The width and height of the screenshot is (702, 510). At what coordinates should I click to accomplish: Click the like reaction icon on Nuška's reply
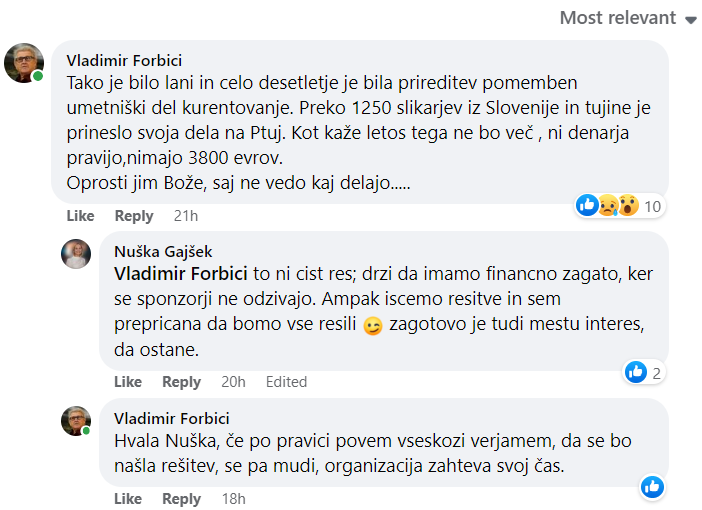click(636, 372)
